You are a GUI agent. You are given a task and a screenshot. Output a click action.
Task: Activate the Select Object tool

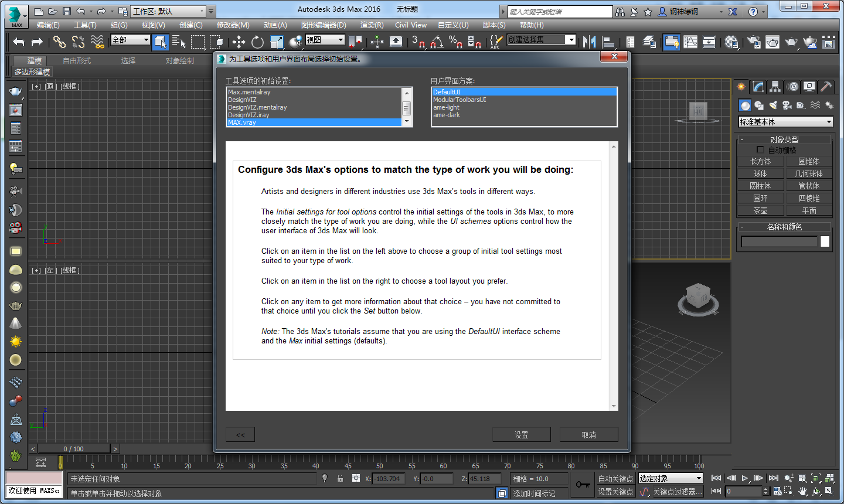click(x=160, y=42)
